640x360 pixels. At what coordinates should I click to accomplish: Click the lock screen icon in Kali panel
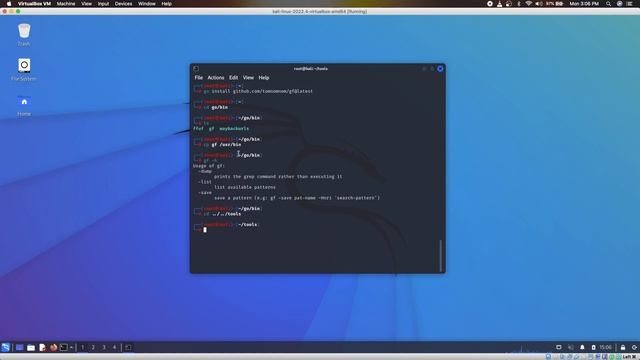[x=623, y=347]
